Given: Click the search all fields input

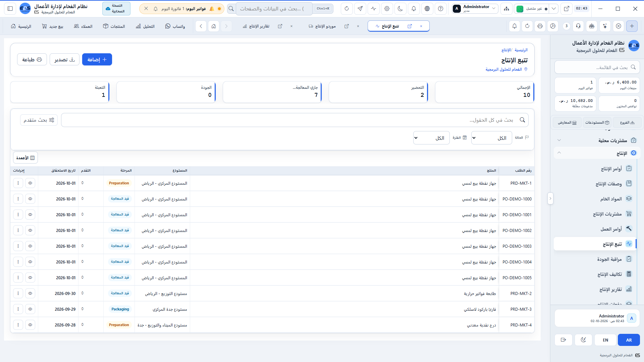Looking at the screenshot, I should click(x=295, y=120).
